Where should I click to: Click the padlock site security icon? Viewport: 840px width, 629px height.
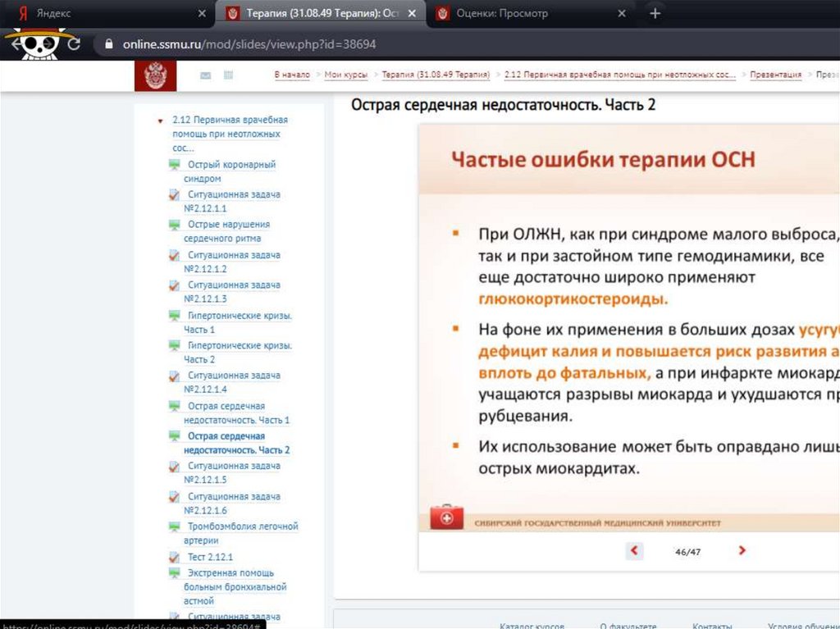coord(109,44)
